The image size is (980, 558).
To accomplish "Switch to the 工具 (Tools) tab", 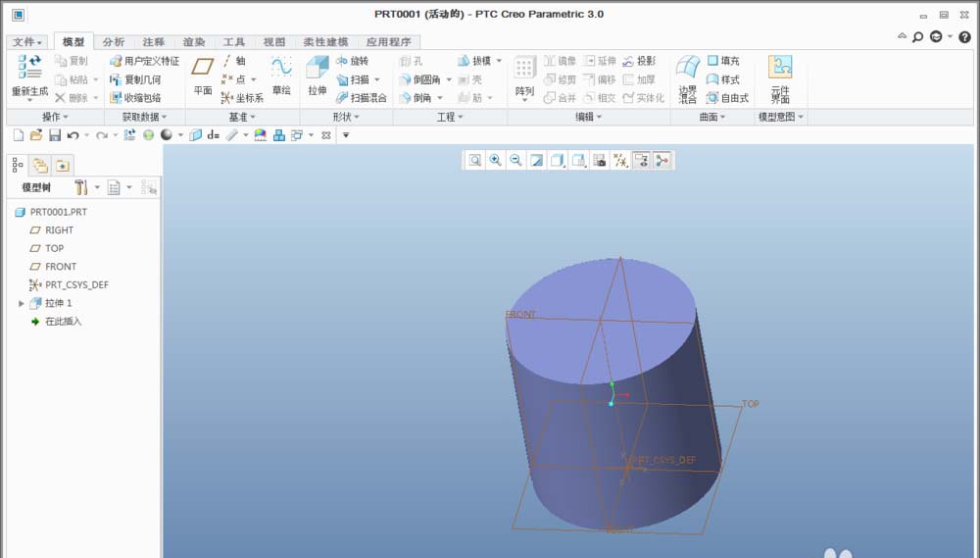I will [234, 42].
